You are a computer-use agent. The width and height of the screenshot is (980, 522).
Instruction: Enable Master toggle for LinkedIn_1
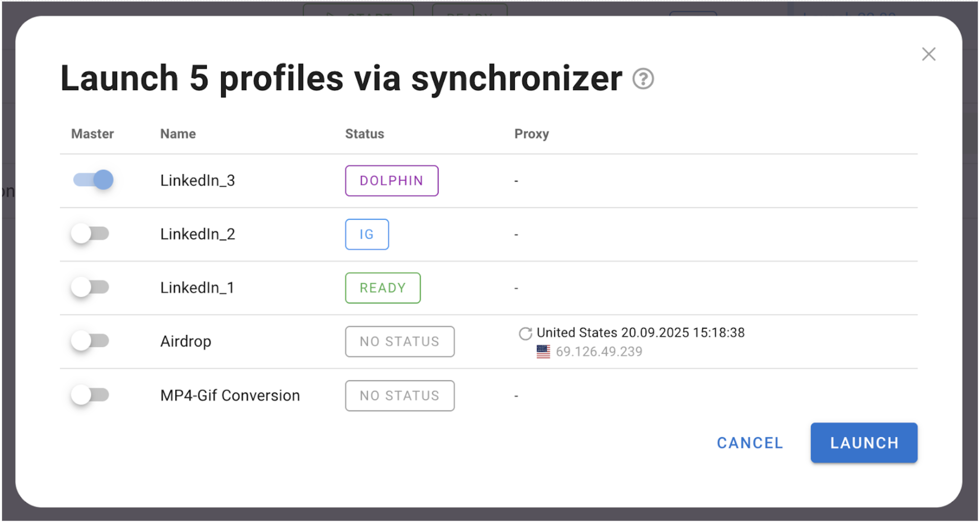coord(90,287)
